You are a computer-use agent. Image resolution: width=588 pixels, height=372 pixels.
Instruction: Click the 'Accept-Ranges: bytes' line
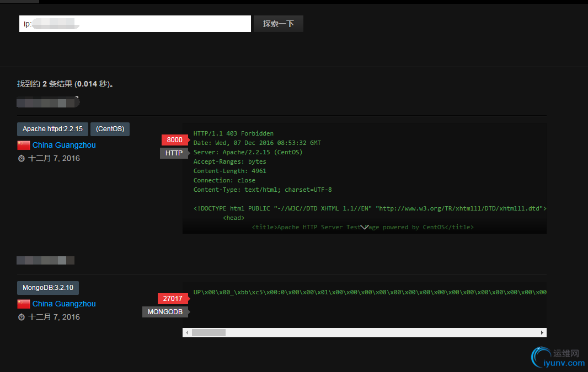(230, 161)
